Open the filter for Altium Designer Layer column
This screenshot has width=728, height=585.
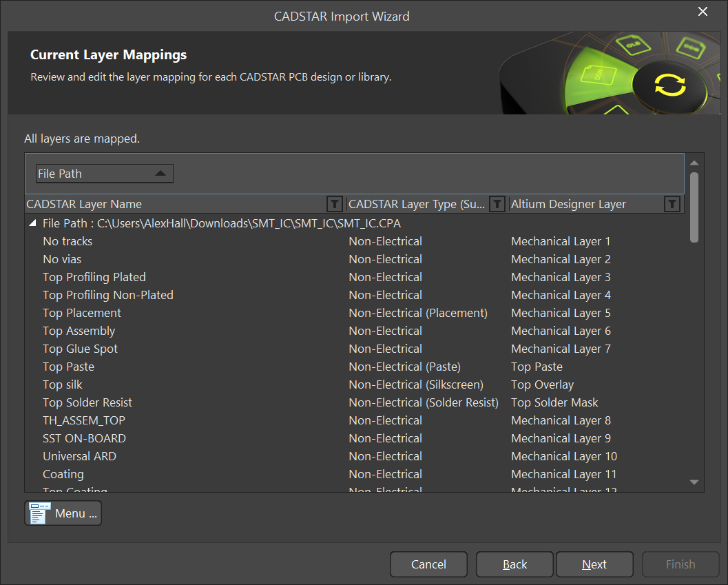[672, 203]
